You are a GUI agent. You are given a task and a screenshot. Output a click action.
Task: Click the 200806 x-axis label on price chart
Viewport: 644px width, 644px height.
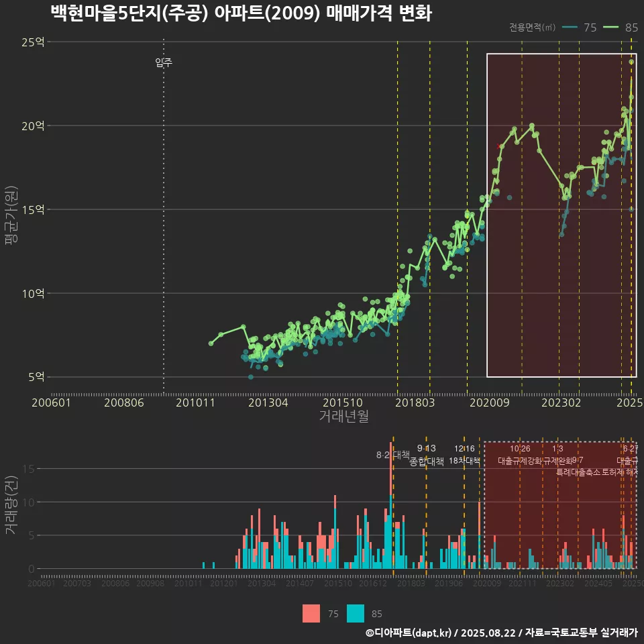click(124, 402)
